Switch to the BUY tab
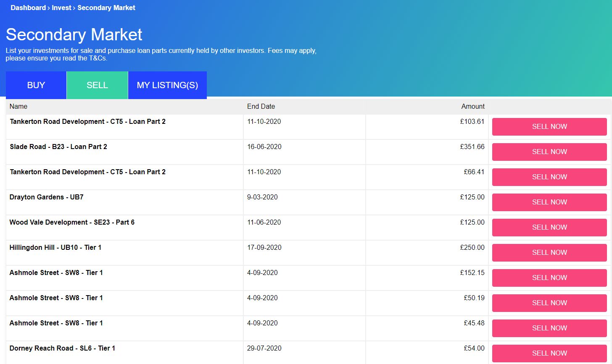Screen dimensions: 612x364 coord(36,85)
